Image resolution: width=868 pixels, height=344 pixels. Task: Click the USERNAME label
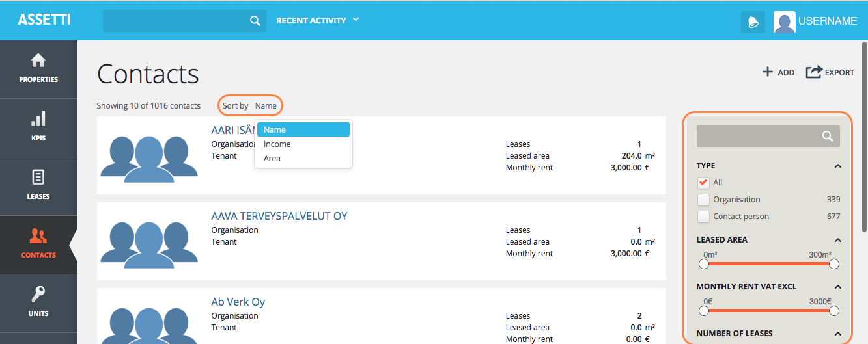pos(828,21)
